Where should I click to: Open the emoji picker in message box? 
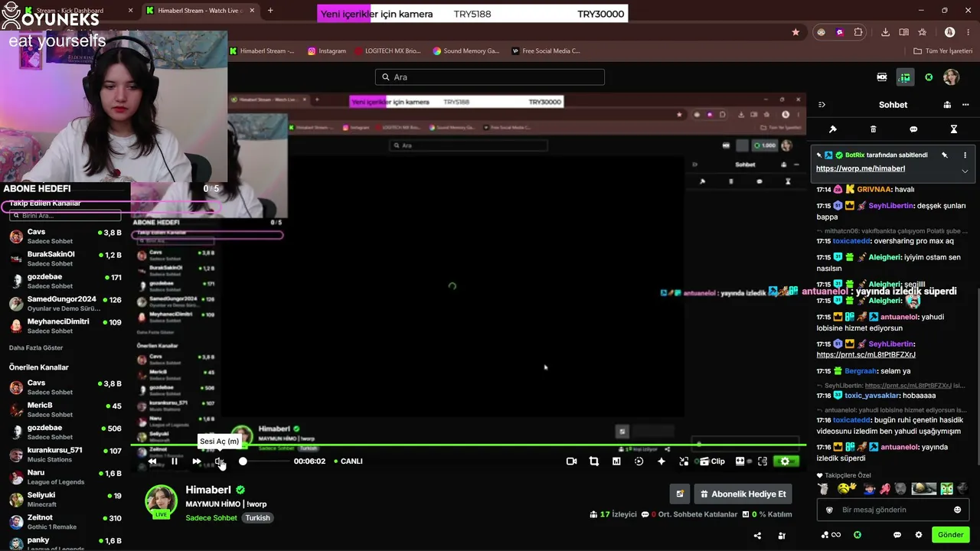click(957, 510)
